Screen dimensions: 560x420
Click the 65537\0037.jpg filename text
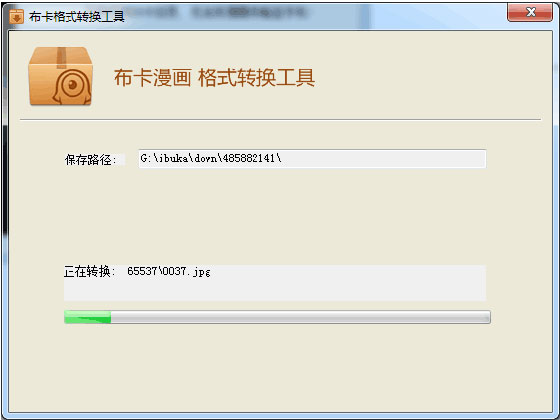(169, 271)
